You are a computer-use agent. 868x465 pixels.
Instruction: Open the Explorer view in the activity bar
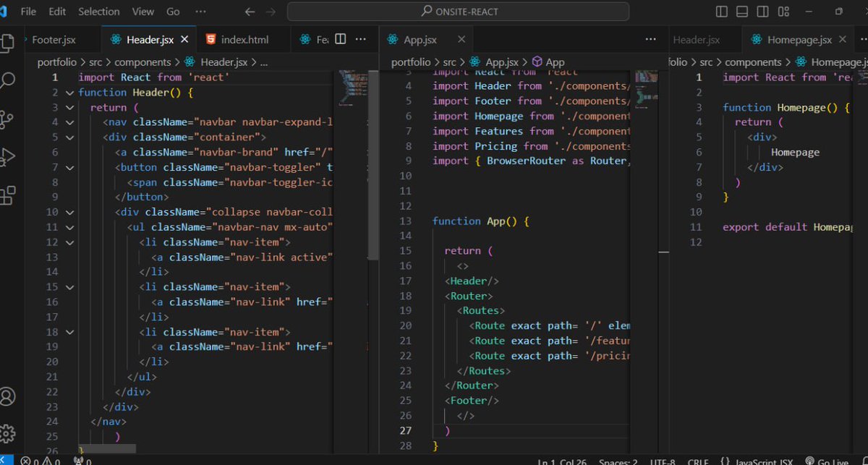6,43
